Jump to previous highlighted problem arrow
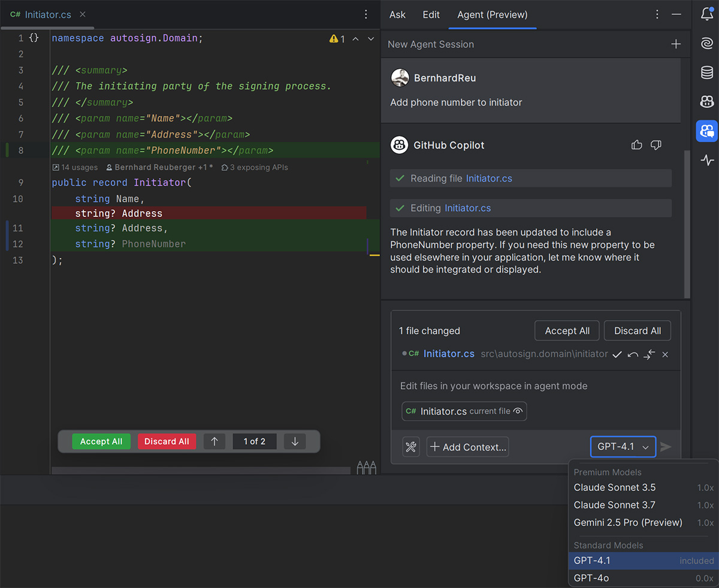 click(x=355, y=39)
